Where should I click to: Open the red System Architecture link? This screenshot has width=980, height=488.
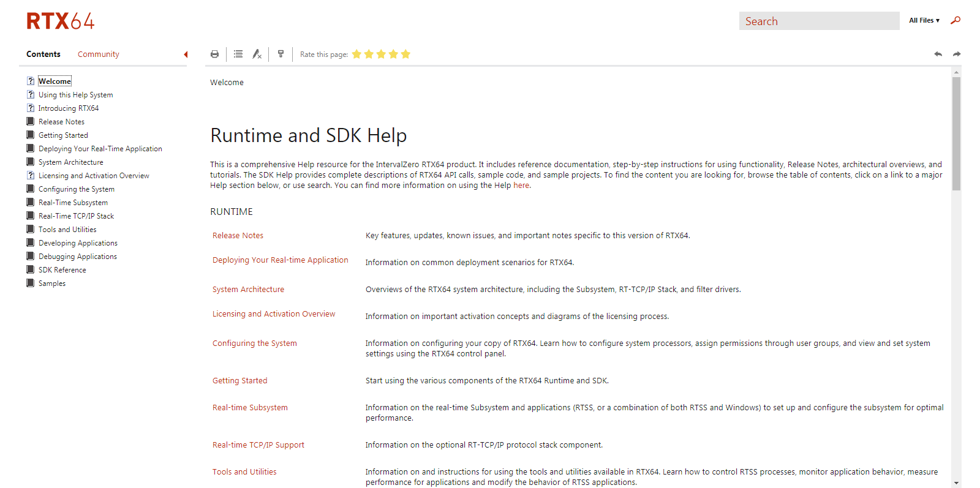coord(248,290)
